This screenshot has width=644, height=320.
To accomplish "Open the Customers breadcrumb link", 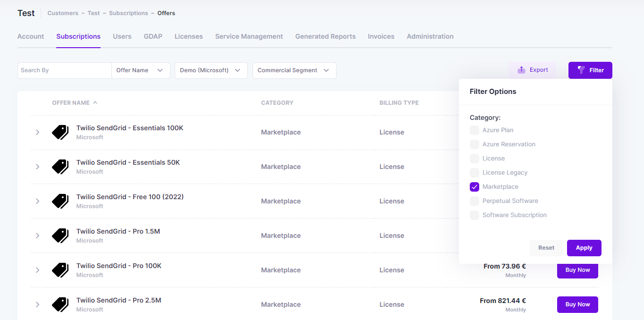I will (63, 13).
